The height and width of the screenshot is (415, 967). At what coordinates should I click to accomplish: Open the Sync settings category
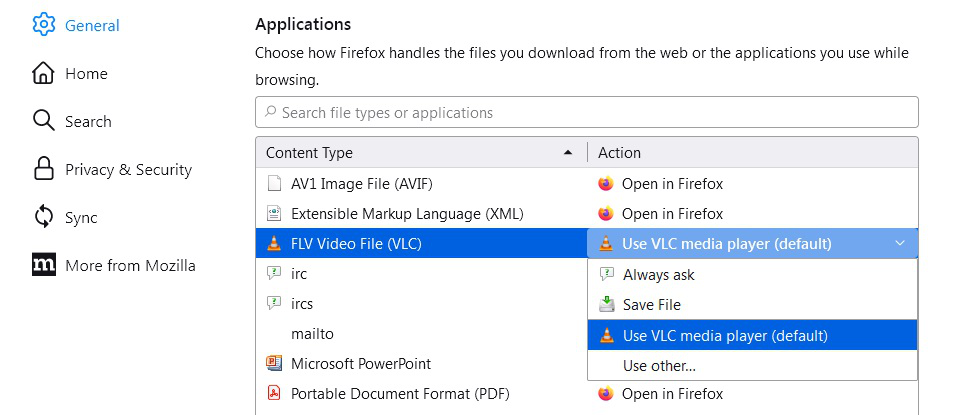pos(65,217)
